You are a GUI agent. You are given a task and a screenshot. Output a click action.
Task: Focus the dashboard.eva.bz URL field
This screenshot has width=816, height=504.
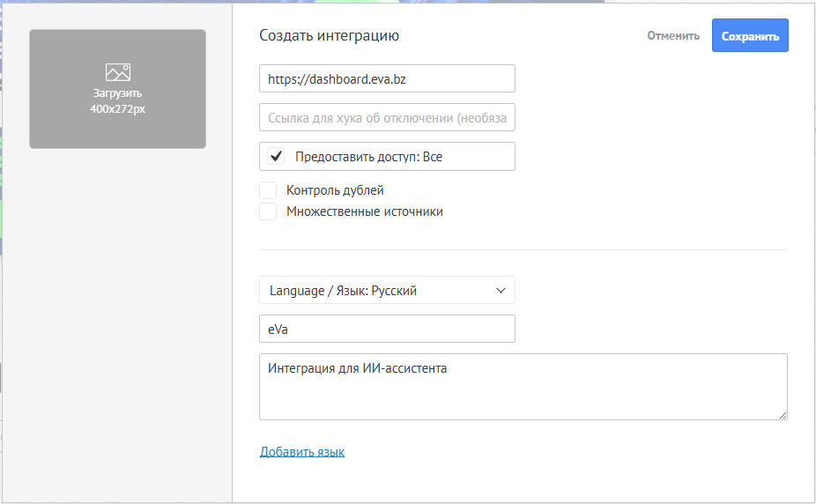click(x=387, y=78)
